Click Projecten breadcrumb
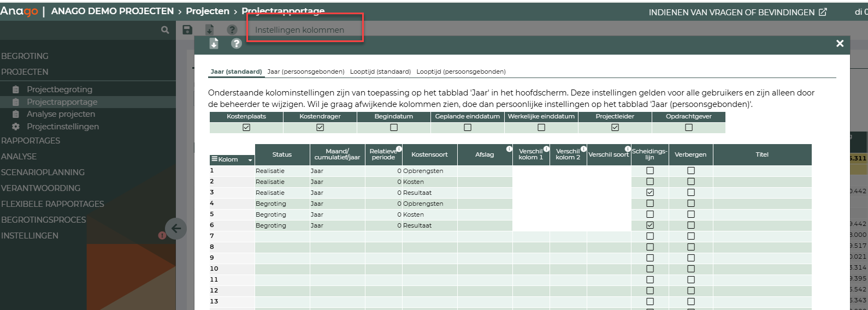This screenshot has height=310, width=868. 208,11
